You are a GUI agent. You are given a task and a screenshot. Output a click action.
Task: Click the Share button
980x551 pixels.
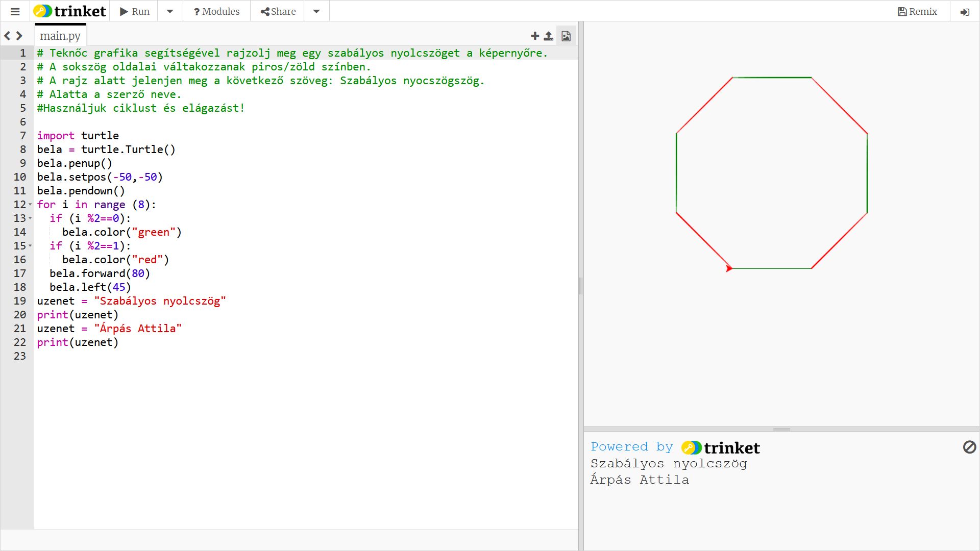[278, 11]
